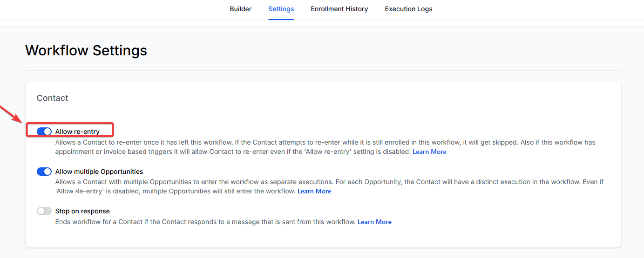Click the Stop on response label
Screen dimensions: 644x258
point(82,211)
